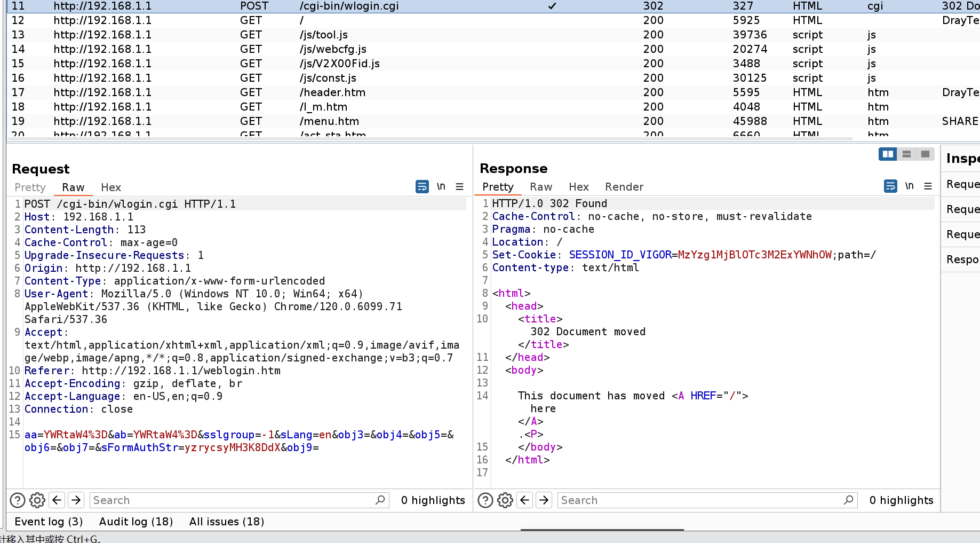Go to previous match in Request search
This screenshot has width=980, height=543.
tap(57, 500)
